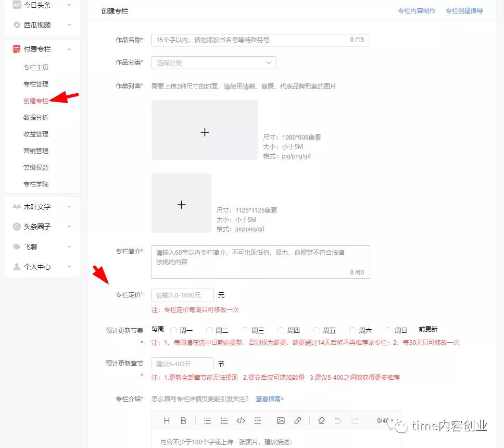Select the 周三 update day radio
The image size is (504, 448).
pyautogui.click(x=246, y=330)
